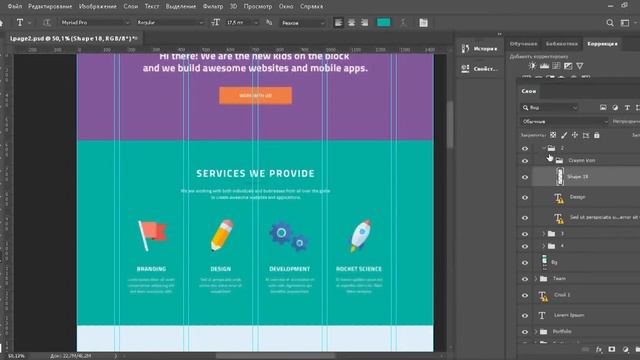Expand the Portfolio group
640x360 pixels.
tap(536, 331)
